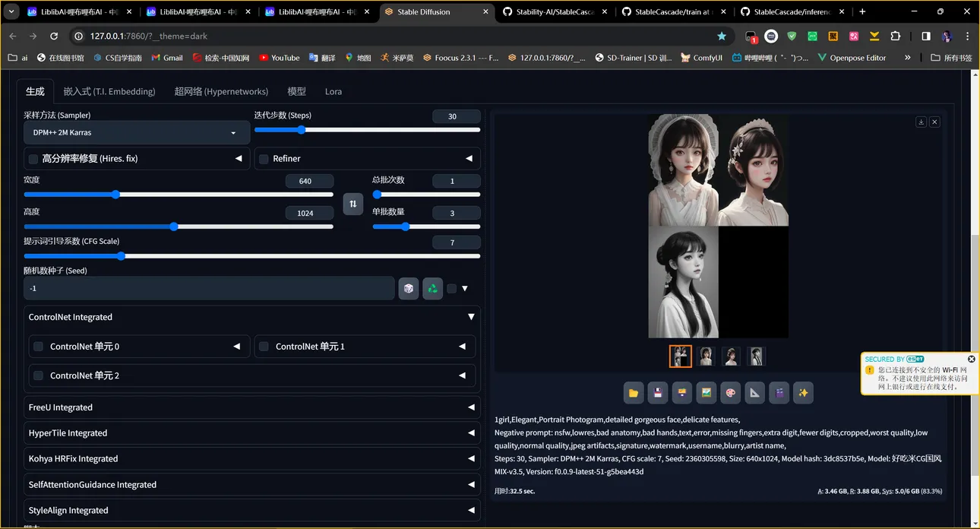This screenshot has height=529, width=980.
Task: Open the 超网络 (Hypernetworks) tab
Action: click(x=221, y=91)
